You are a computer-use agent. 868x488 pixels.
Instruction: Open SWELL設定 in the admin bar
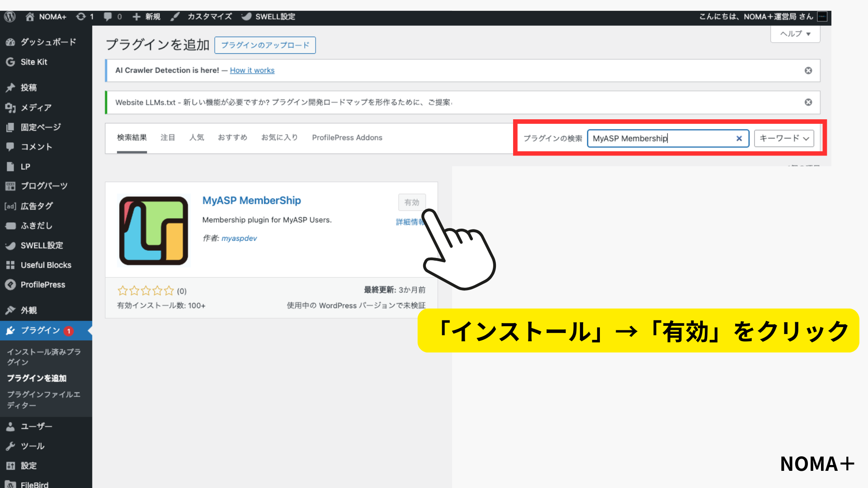(269, 17)
